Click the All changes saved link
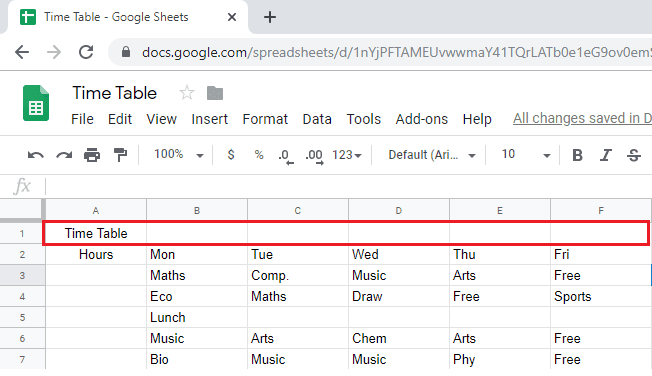The height and width of the screenshot is (376, 652). (x=582, y=119)
